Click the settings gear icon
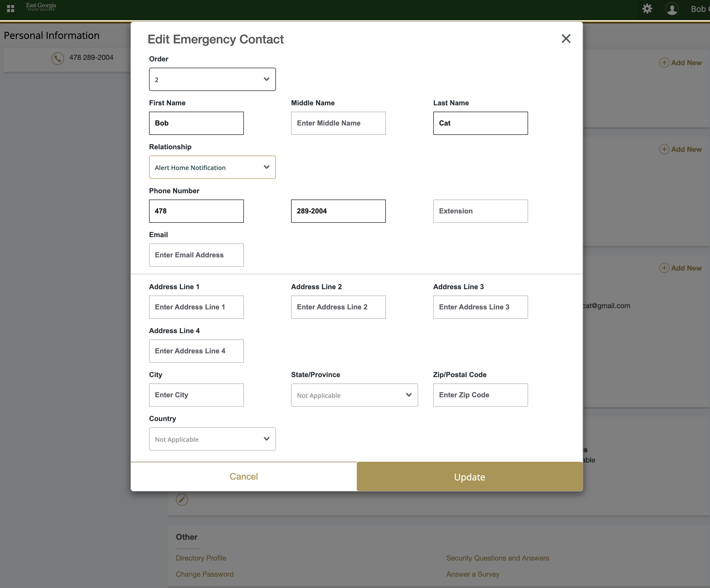This screenshot has height=588, width=710. click(647, 8)
